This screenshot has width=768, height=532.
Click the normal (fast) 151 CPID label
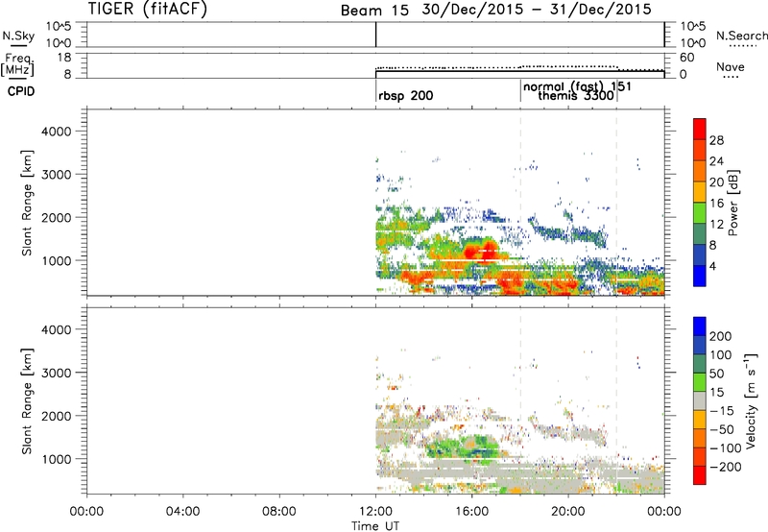click(x=578, y=86)
